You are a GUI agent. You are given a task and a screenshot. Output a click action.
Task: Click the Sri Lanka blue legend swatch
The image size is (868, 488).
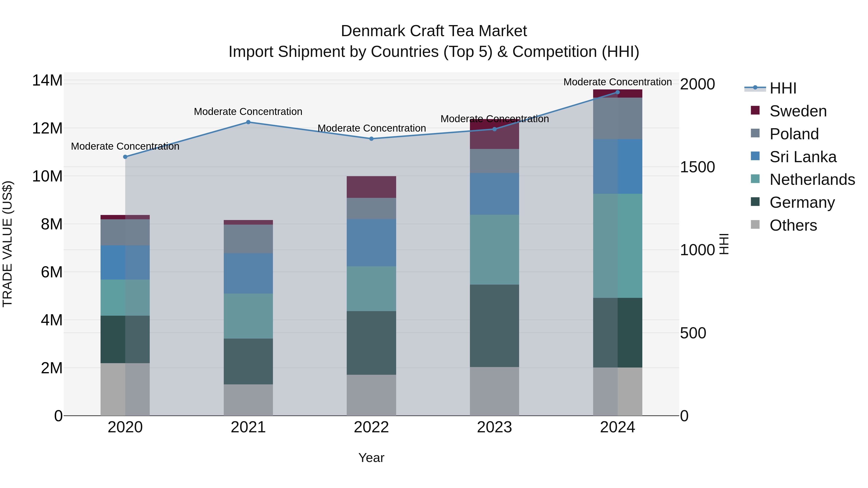[x=755, y=156]
